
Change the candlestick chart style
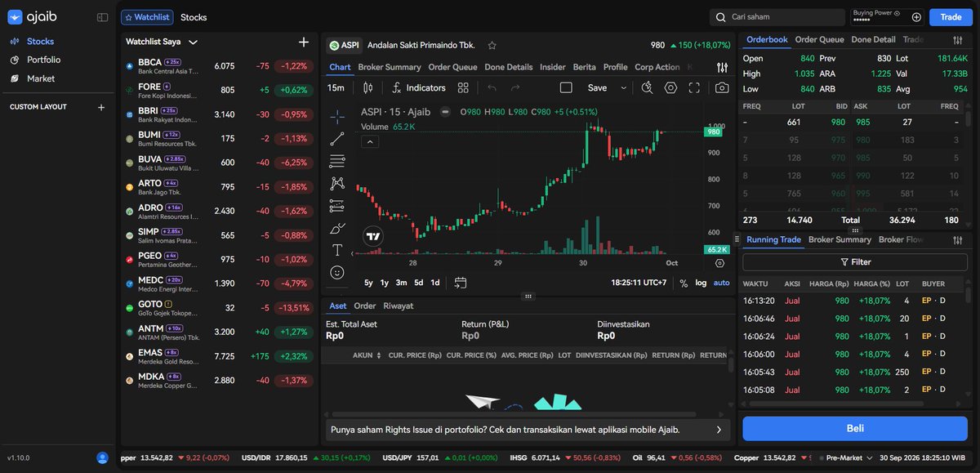point(367,87)
